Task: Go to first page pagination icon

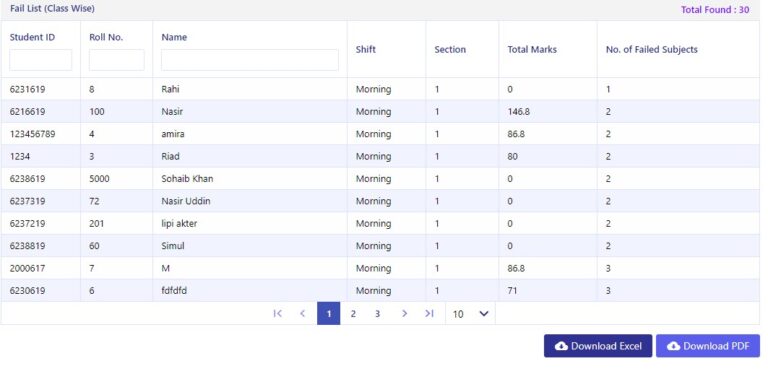Action: [x=278, y=313]
